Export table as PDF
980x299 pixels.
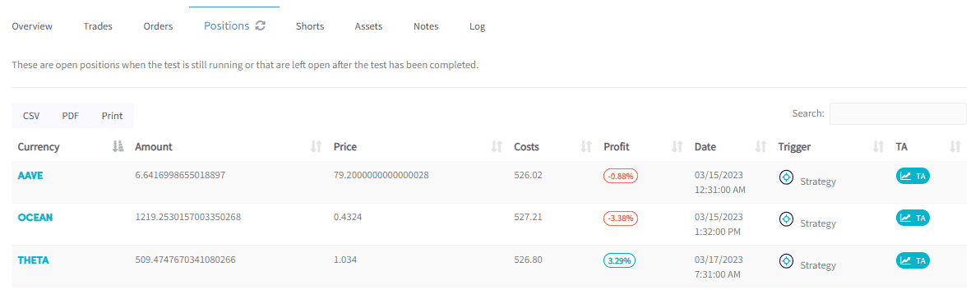point(70,116)
